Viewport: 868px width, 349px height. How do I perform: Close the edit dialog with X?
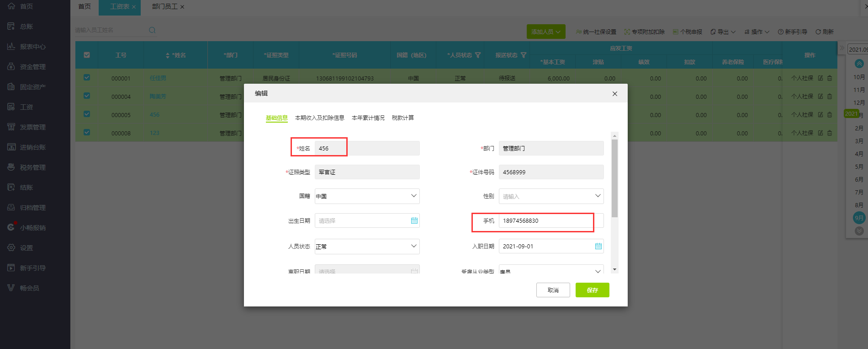coord(614,94)
